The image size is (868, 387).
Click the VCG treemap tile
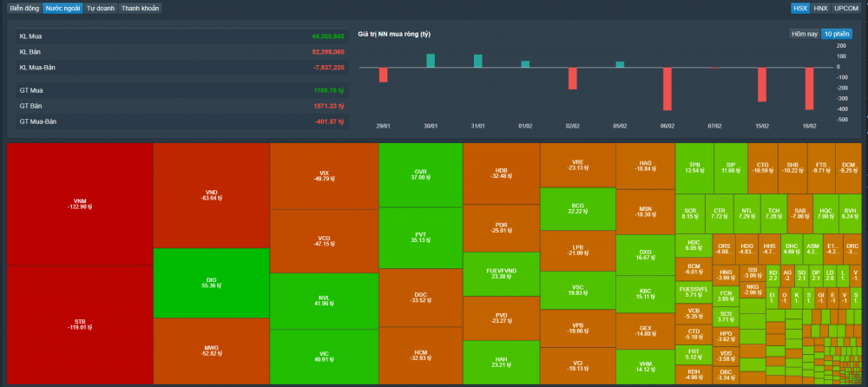coord(324,241)
